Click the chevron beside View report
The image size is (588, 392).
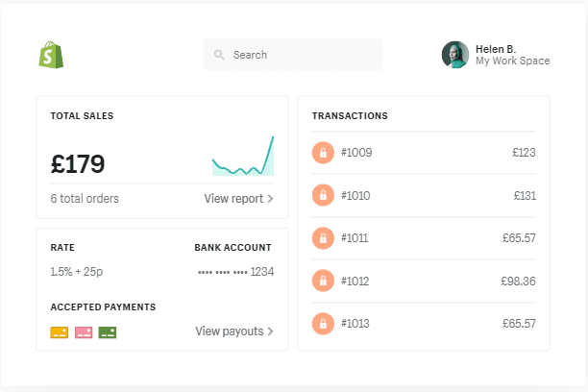270,199
